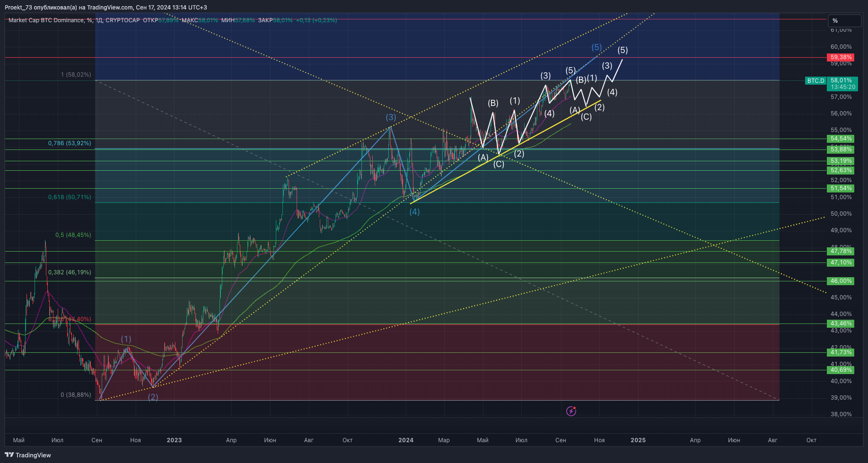Click the 0,618 (50,71%) Fibonacci label
The height and width of the screenshot is (463, 868).
tap(69, 197)
